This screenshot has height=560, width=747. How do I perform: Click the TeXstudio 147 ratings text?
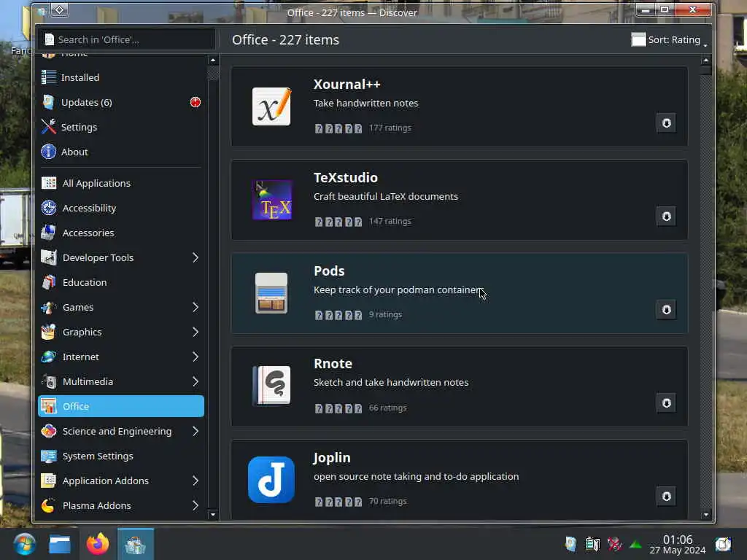pos(390,221)
